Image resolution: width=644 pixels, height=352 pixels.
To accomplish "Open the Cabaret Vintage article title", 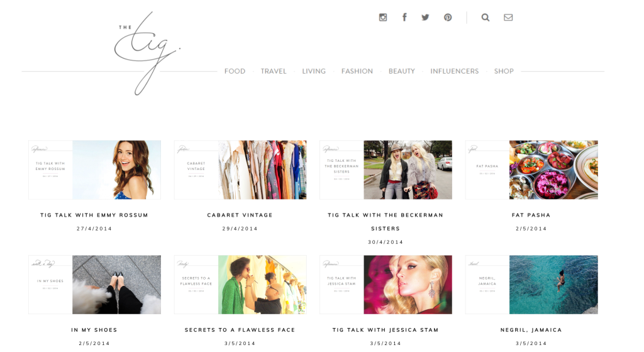I will (240, 215).
